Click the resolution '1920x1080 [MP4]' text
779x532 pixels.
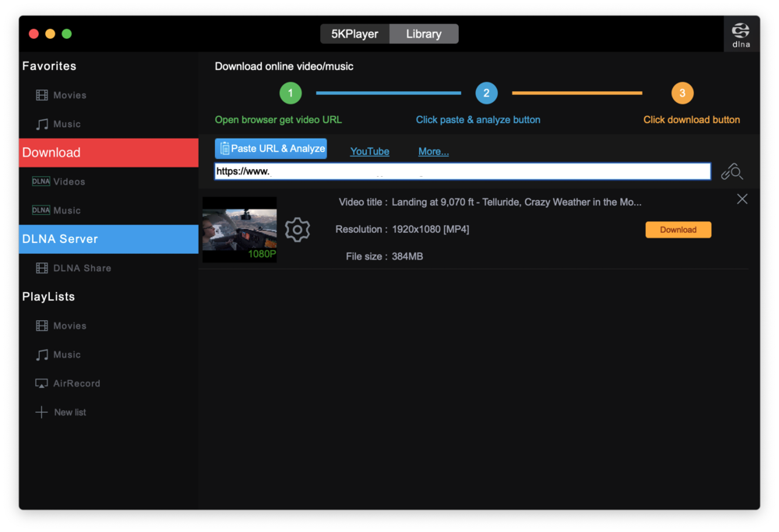(431, 229)
